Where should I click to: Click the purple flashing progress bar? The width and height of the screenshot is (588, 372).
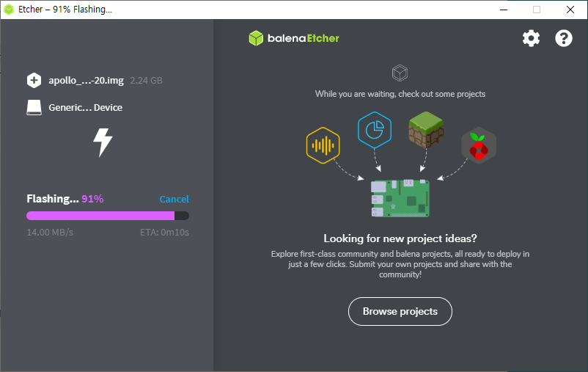(108, 216)
